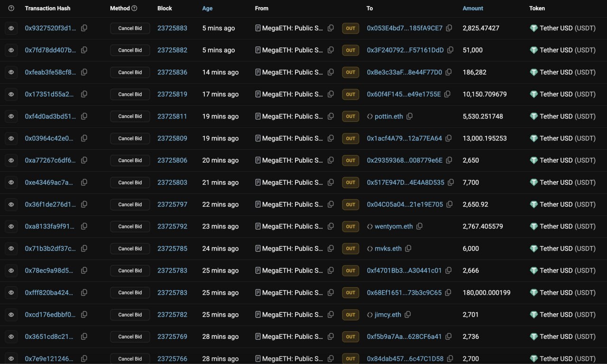Click Cancel Bid method in block 23725819 row
This screenshot has height=364, width=607.
pyautogui.click(x=130, y=94)
